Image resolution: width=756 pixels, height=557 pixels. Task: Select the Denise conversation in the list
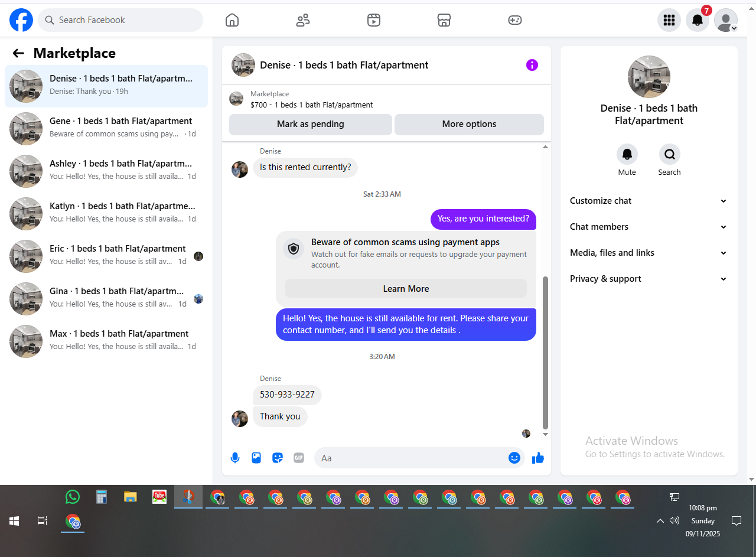pos(106,86)
